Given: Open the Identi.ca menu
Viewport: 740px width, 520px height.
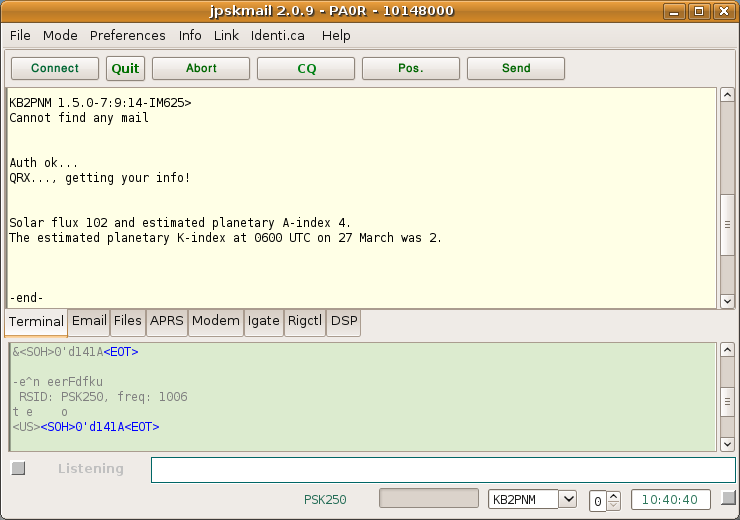Looking at the screenshot, I should tap(279, 35).
